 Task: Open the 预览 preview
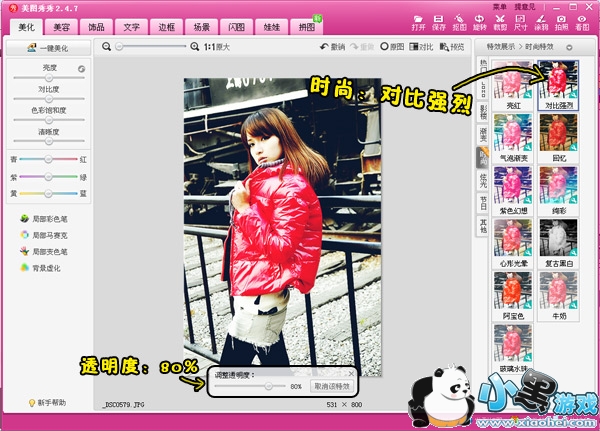(x=452, y=47)
